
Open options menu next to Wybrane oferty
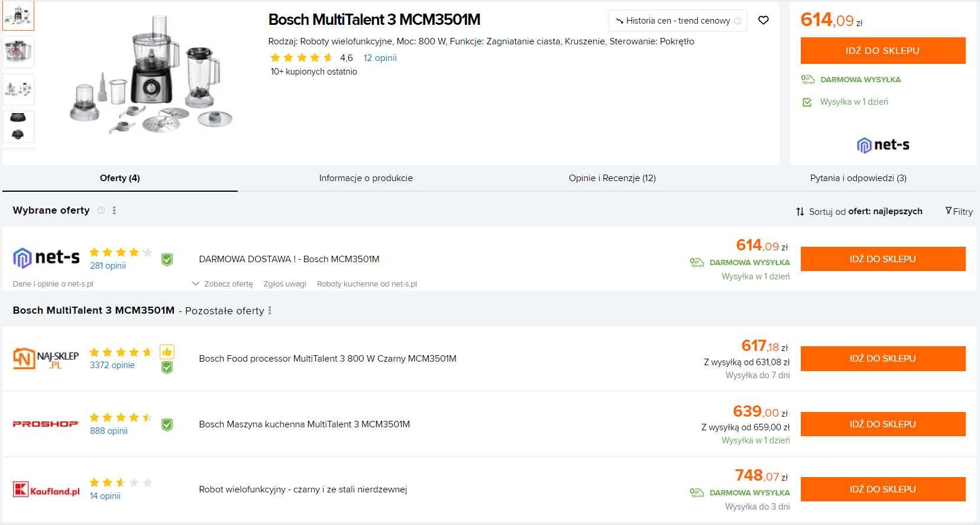coord(114,210)
